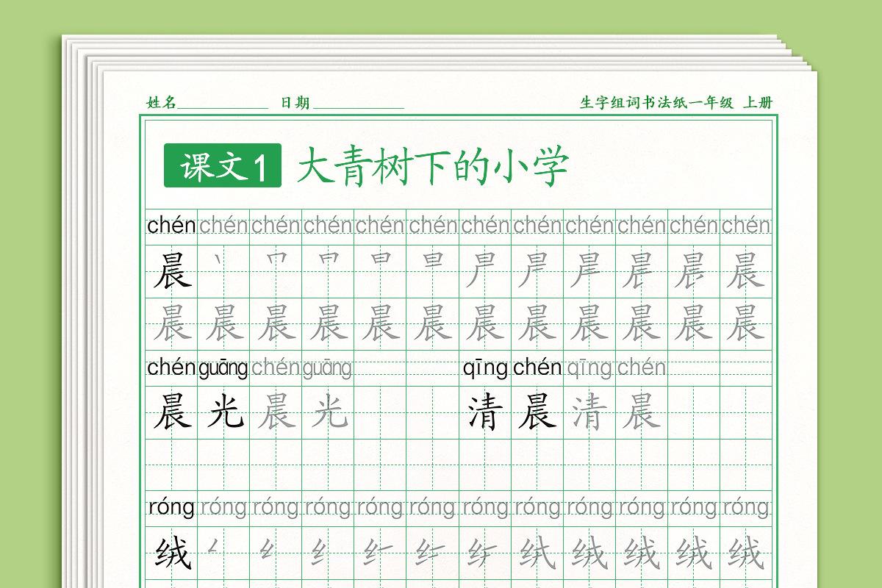
Task: Select the bold black 绒 character
Action: point(173,553)
